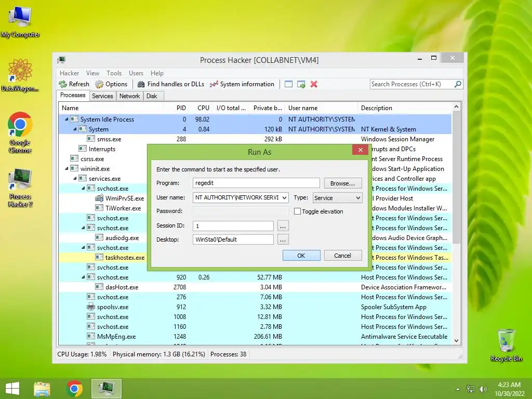Select the Processes tab
This screenshot has width=532, height=399.
[x=73, y=96]
